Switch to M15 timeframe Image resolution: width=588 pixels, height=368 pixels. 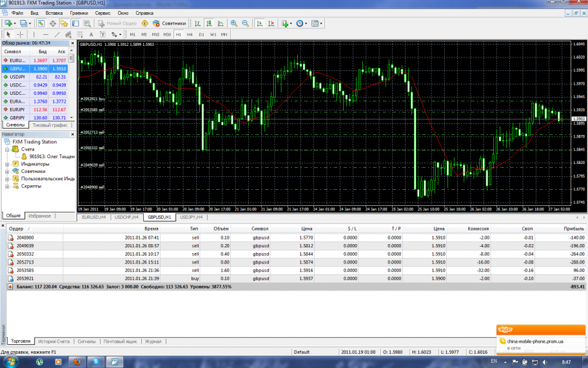[x=155, y=34]
